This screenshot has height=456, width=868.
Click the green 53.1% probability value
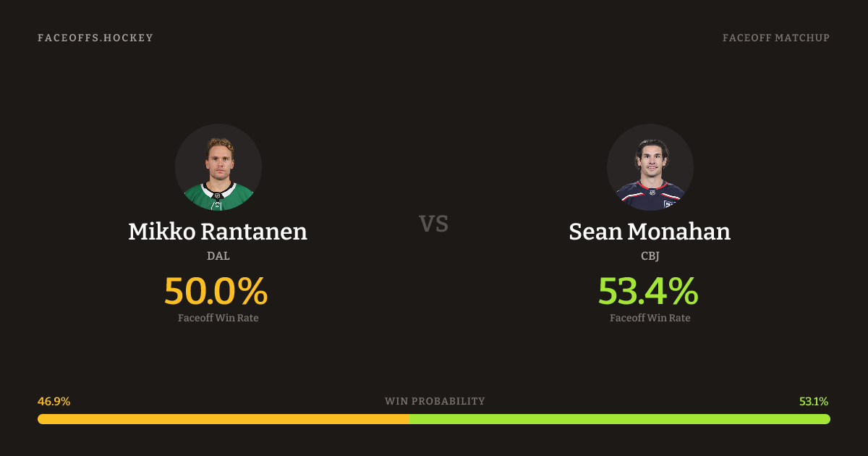[814, 401]
